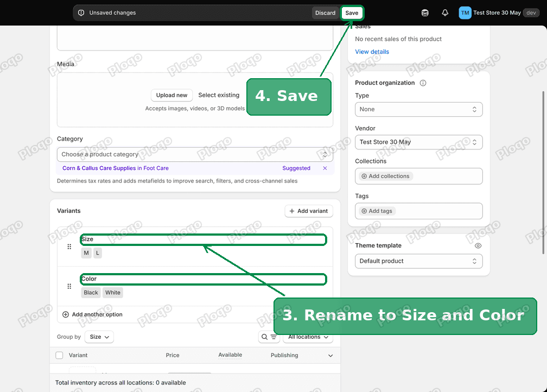Choose Select existing media

[x=219, y=95]
